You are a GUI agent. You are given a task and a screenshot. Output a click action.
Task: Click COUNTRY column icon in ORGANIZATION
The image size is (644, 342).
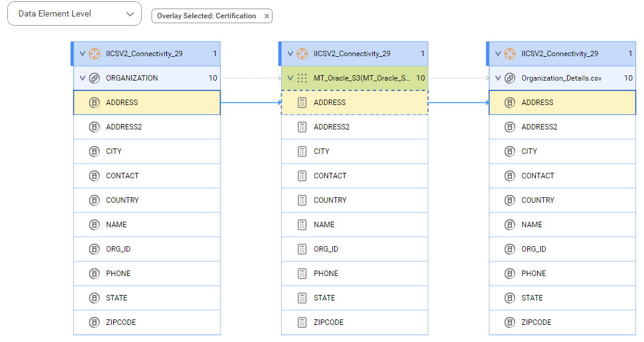pos(95,200)
